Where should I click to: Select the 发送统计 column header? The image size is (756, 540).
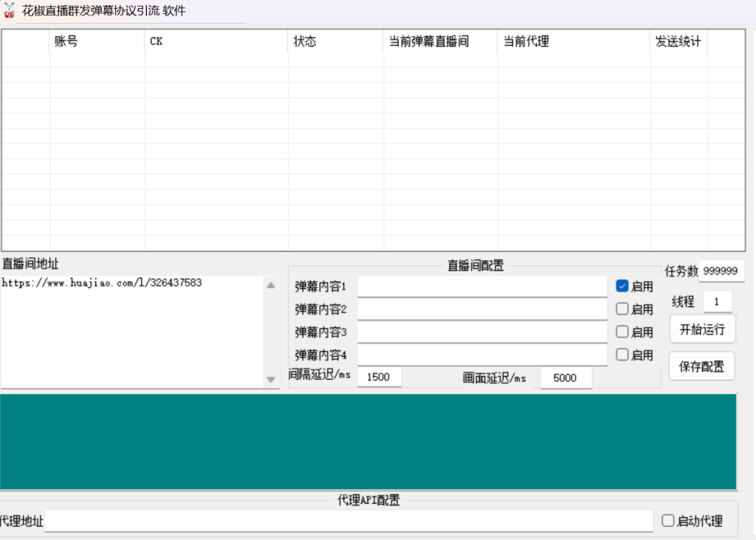[x=679, y=41]
